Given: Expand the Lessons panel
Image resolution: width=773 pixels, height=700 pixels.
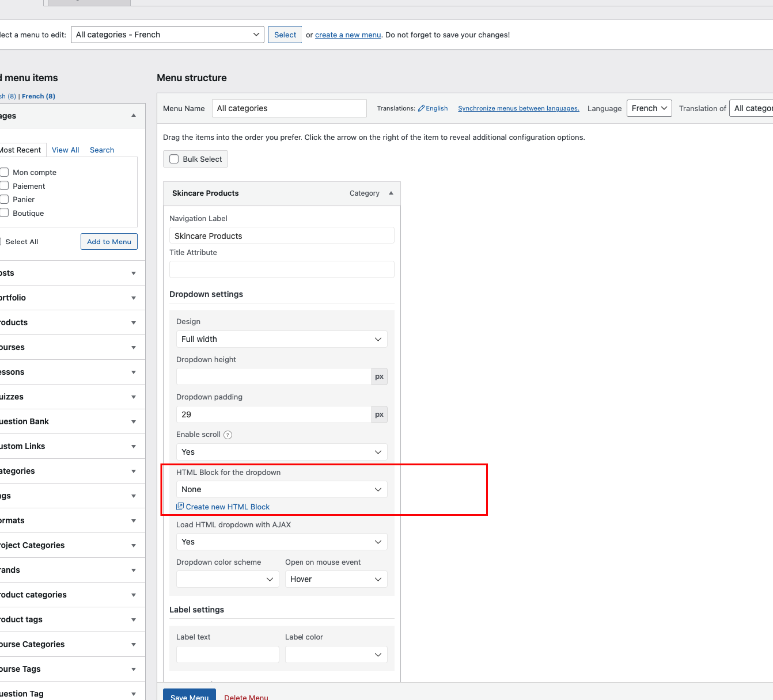Looking at the screenshot, I should pos(134,372).
